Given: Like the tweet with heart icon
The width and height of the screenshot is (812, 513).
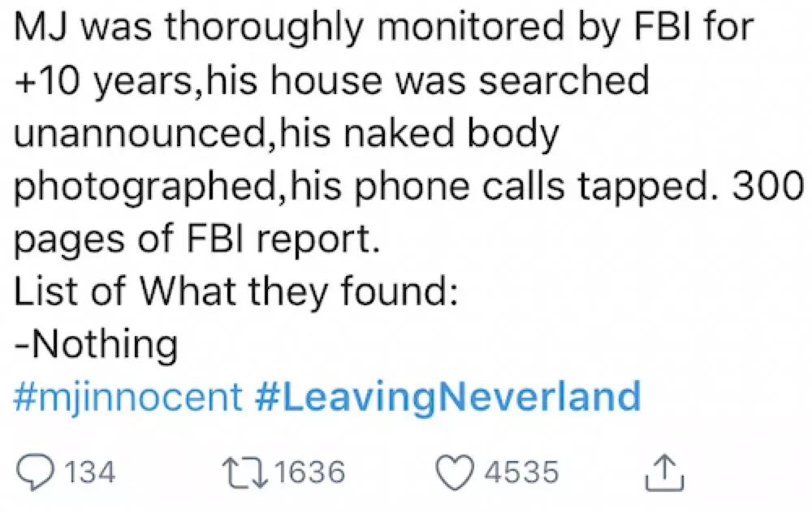Looking at the screenshot, I should click(x=455, y=472).
